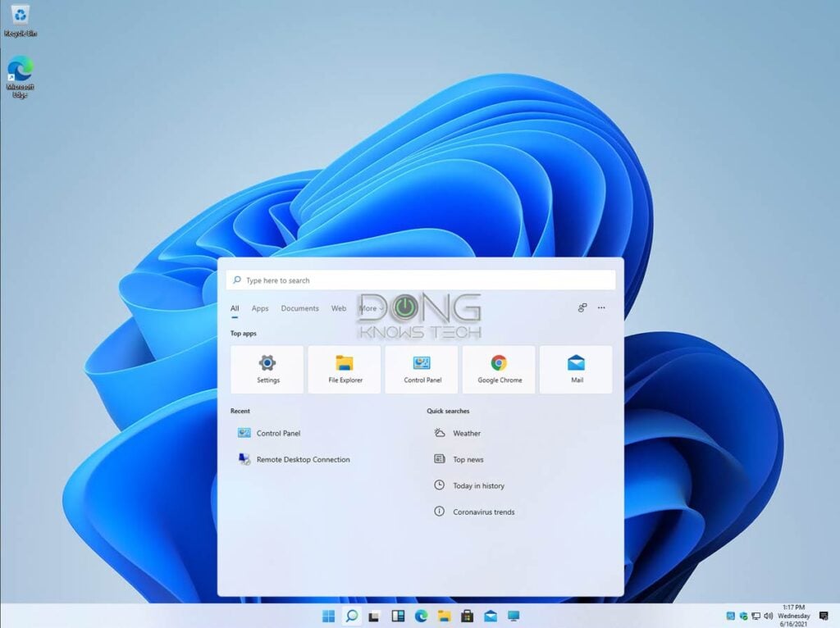Click the volume speaker tray icon
This screenshot has height=628, width=840.
768,617
